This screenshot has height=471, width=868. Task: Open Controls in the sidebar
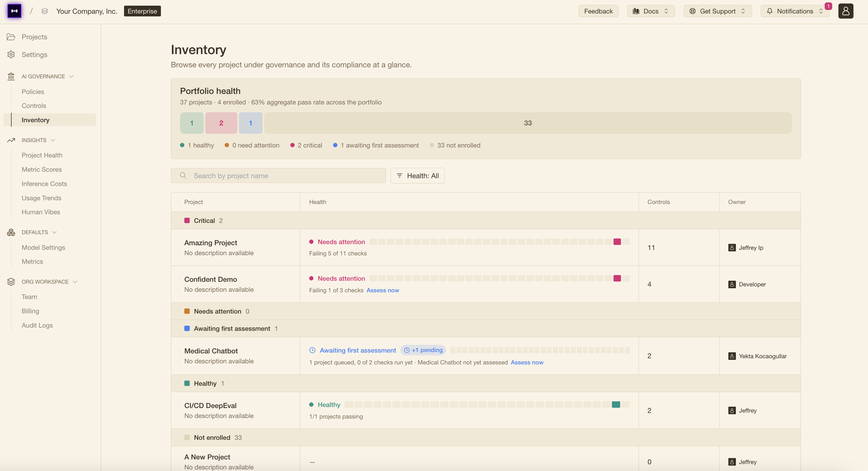tap(34, 106)
